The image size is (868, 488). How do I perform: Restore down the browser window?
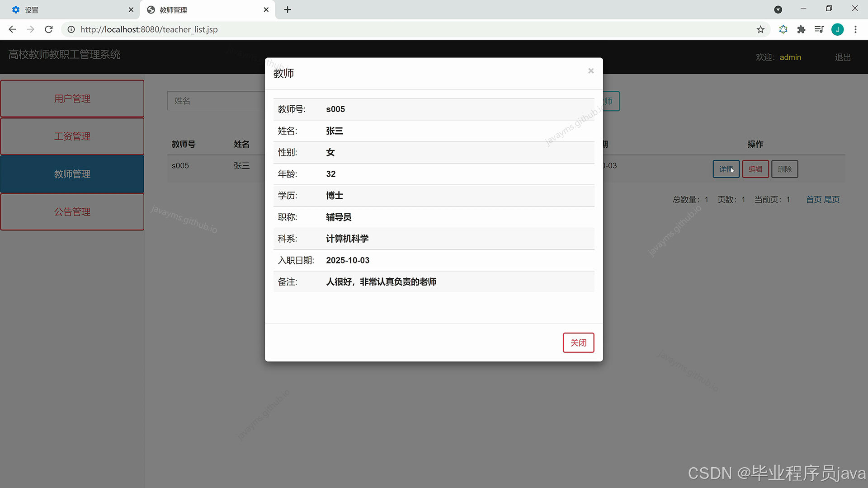829,9
